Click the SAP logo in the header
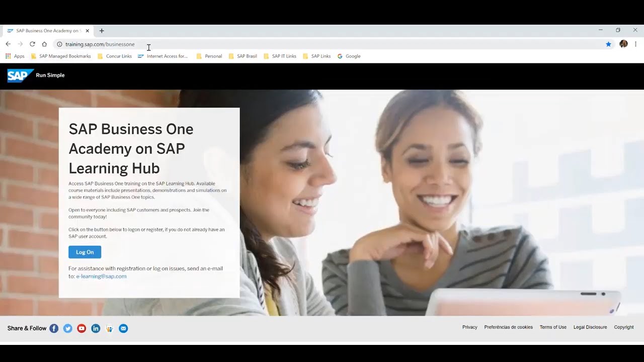 click(20, 75)
